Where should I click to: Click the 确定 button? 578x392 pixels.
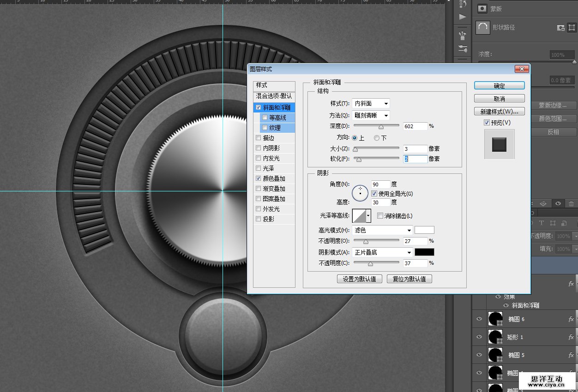(x=499, y=86)
